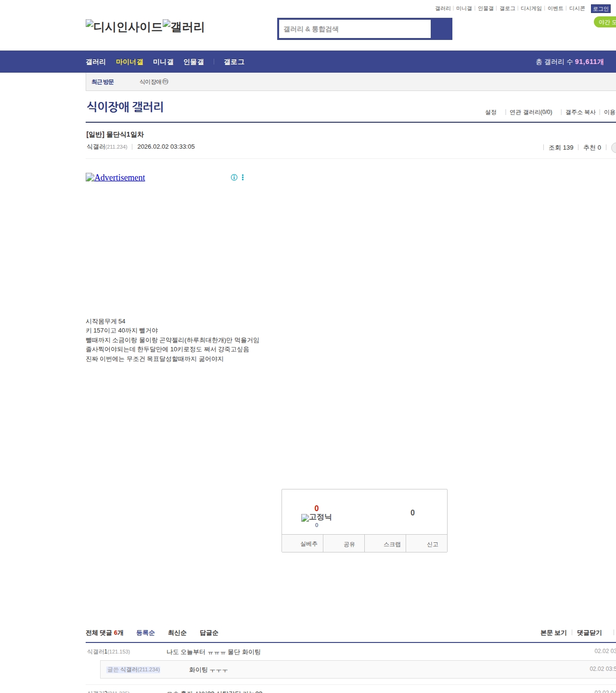Click the ad info icon
The image size is (616, 693).
[x=234, y=178]
